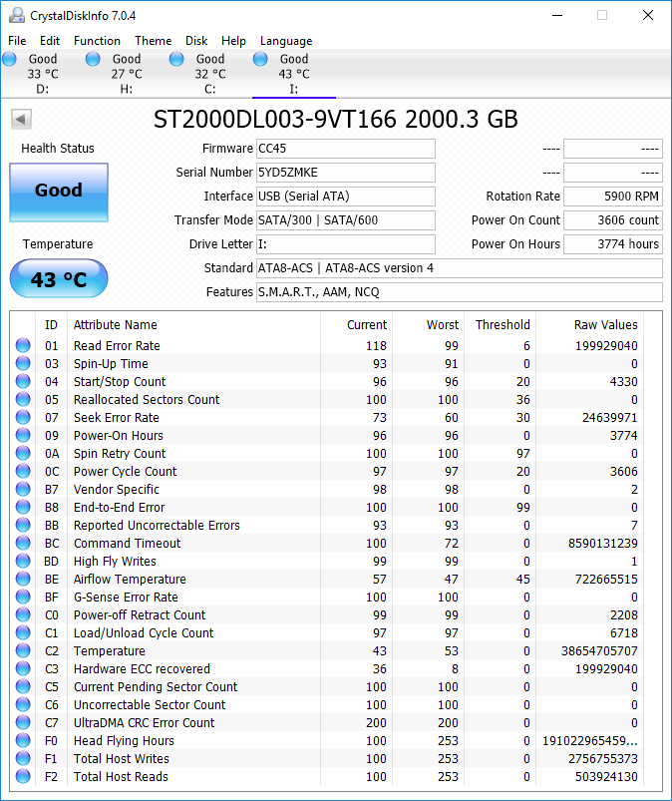
Task: Click status orb for Spin-Up Time
Action: point(23,363)
